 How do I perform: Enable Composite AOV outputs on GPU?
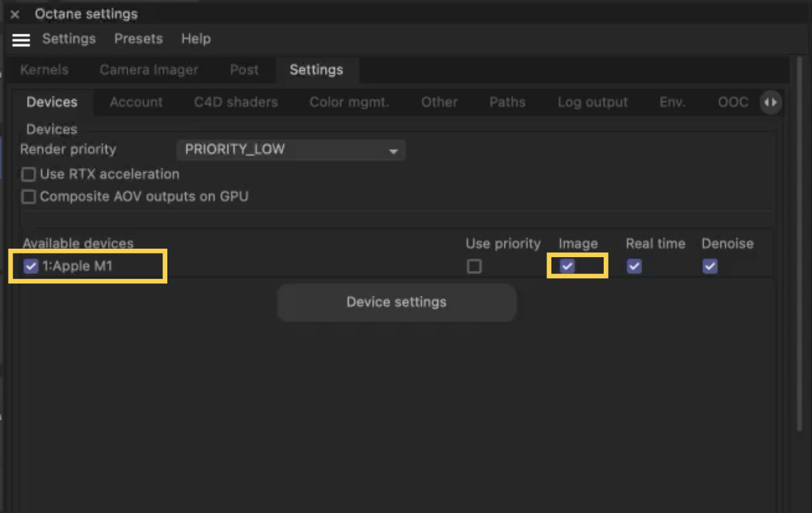pyautogui.click(x=28, y=197)
